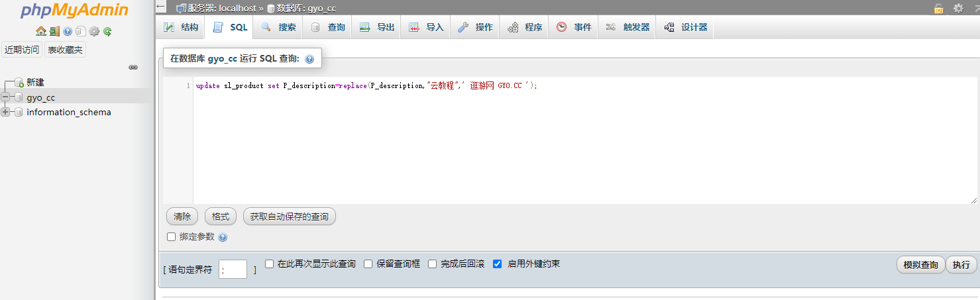Check the 保留查询框 option
Image resolution: width=980 pixels, height=300 pixels.
pos(368,264)
